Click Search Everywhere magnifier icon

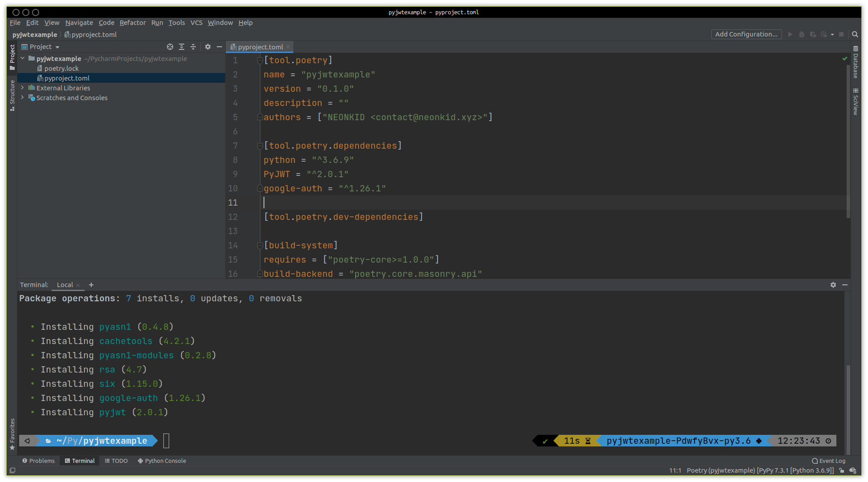coord(855,34)
